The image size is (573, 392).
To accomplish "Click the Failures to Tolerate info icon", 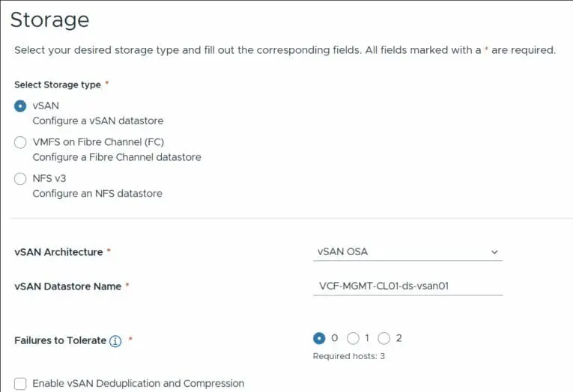I will (x=115, y=341).
